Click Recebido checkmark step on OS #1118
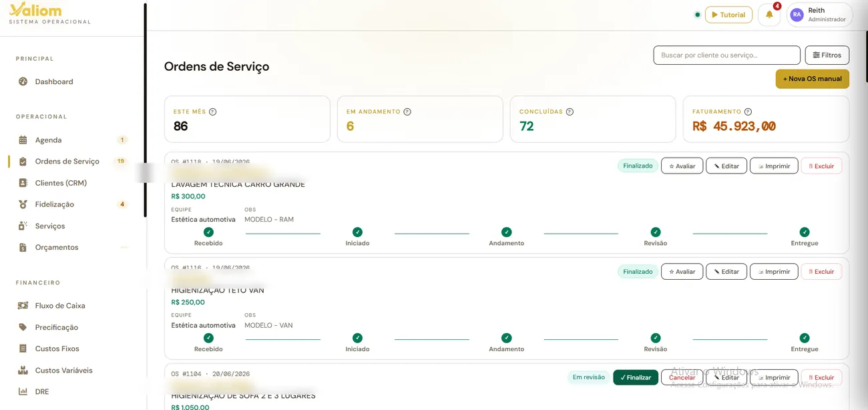Image resolution: width=868 pixels, height=410 pixels. [x=208, y=232]
